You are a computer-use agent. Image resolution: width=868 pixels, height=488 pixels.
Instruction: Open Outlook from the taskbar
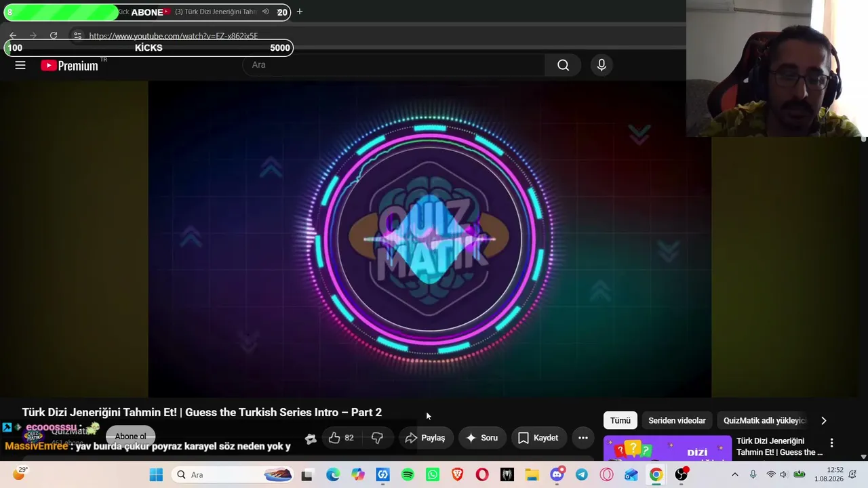tap(631, 475)
